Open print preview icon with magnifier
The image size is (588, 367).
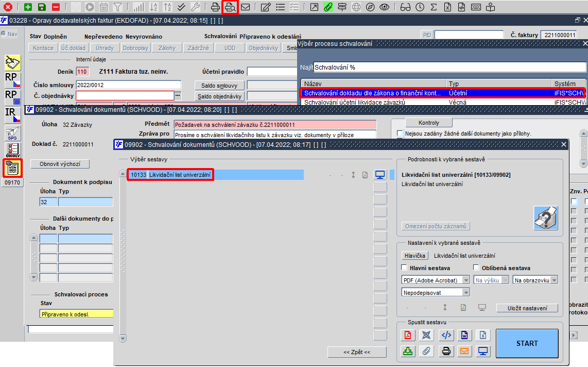tap(230, 7)
